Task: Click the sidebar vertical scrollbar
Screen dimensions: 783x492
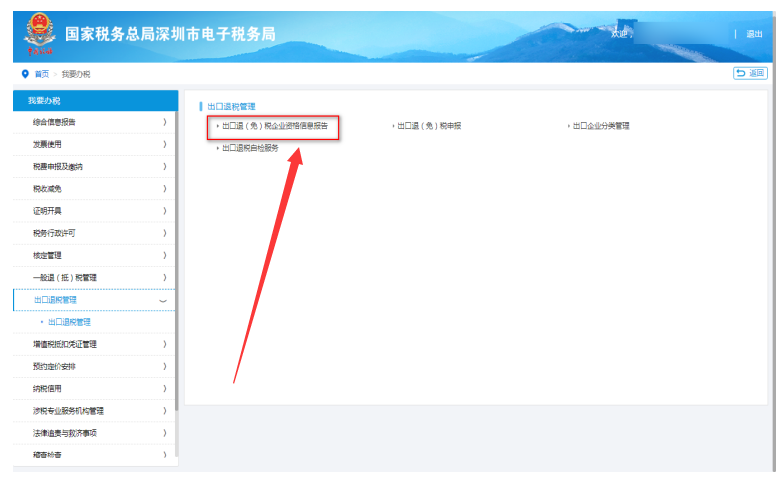Action: click(177, 300)
